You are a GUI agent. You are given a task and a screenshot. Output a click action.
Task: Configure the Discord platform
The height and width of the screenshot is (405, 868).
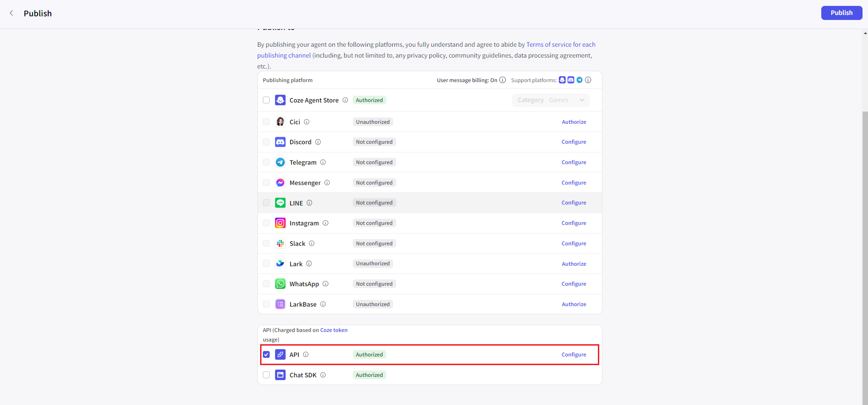[574, 142]
